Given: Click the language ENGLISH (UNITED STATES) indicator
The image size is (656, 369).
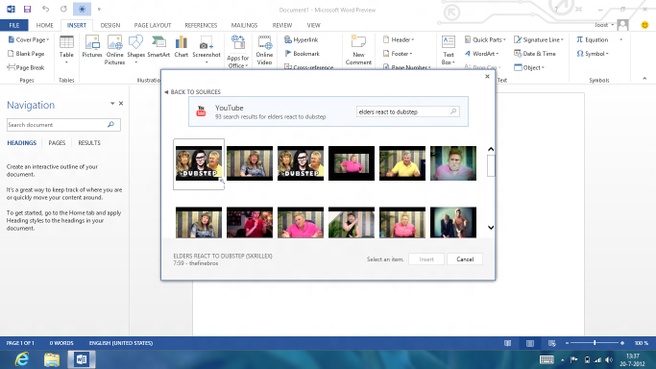Looking at the screenshot, I should tap(121, 343).
